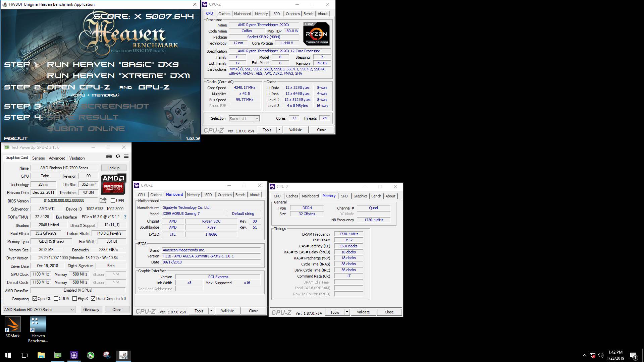The image size is (644, 362).
Task: Click the AMD Radeon Graphics logo
Action: point(113,184)
